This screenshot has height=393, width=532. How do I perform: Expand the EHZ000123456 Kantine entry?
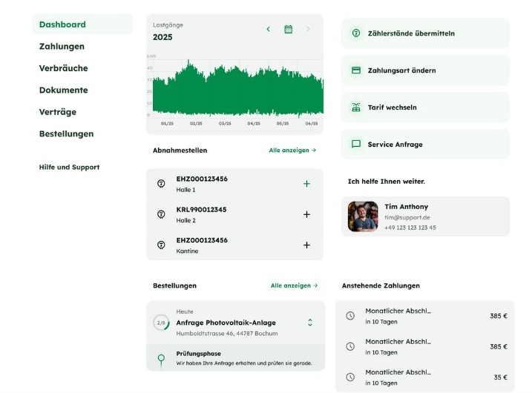[x=306, y=245]
